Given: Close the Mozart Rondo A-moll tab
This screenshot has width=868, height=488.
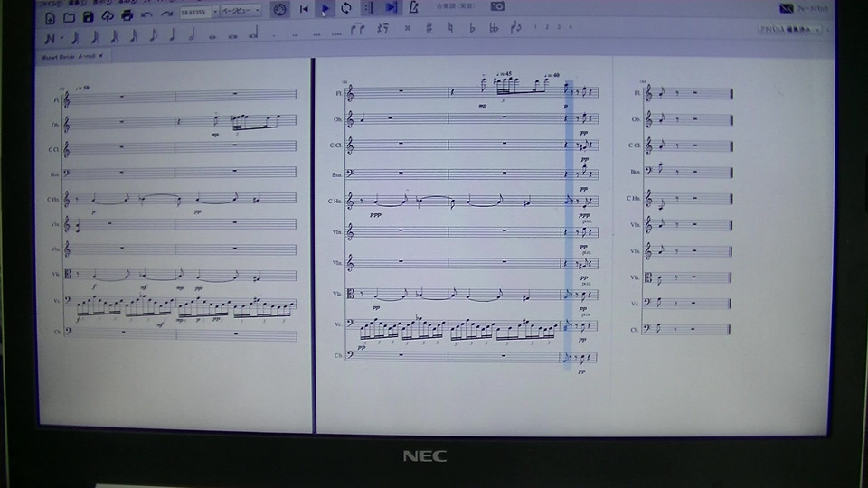Looking at the screenshot, I should (x=100, y=56).
